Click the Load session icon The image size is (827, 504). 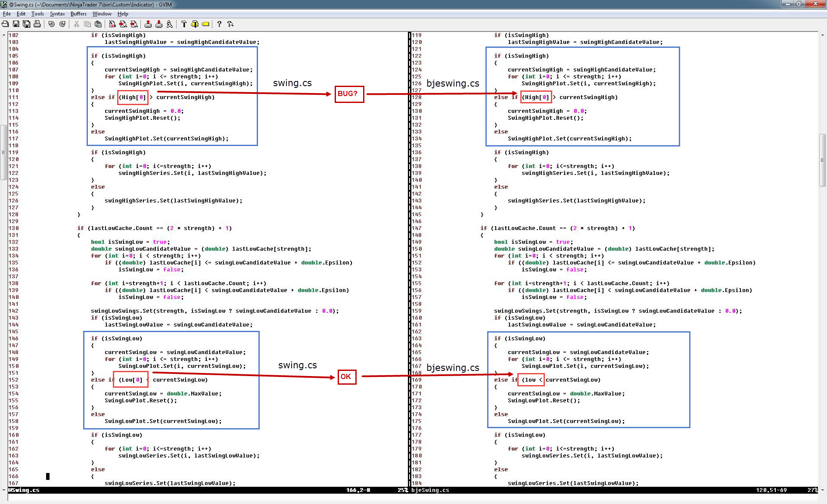point(148,24)
